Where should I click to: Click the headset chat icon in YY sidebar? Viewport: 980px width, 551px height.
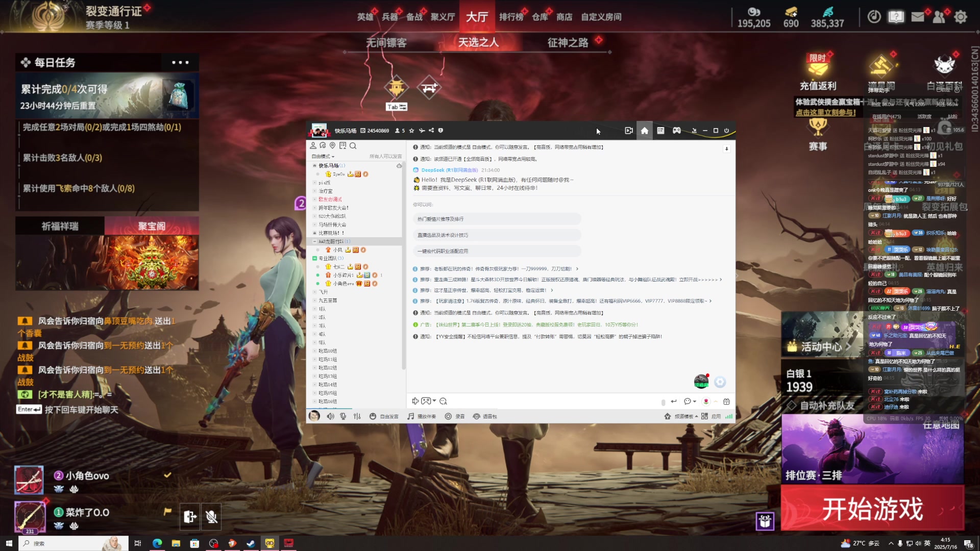coord(323,145)
